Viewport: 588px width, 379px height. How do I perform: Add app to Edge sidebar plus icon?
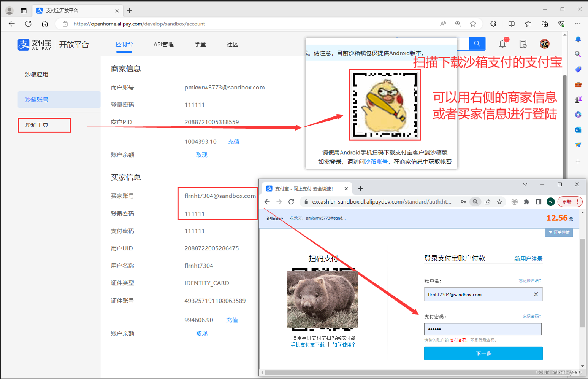coord(578,161)
